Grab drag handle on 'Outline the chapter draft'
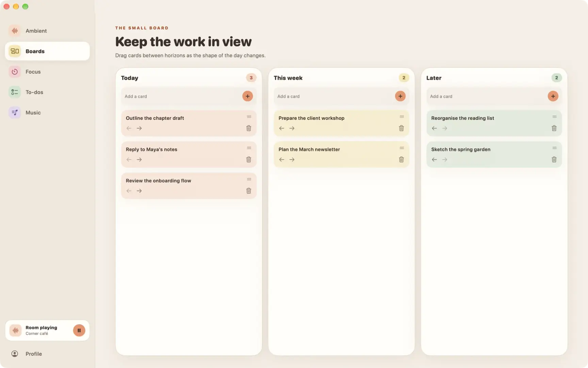 coord(249,117)
